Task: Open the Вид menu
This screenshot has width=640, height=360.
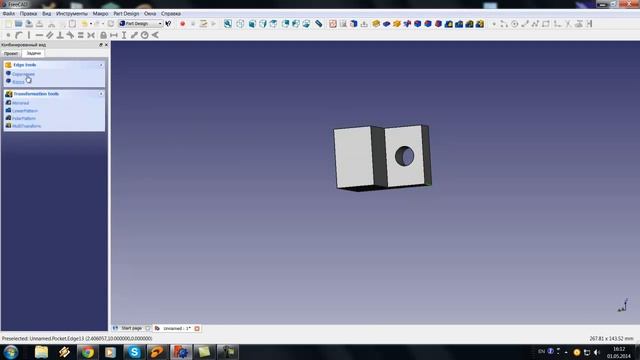Action: 47,13
